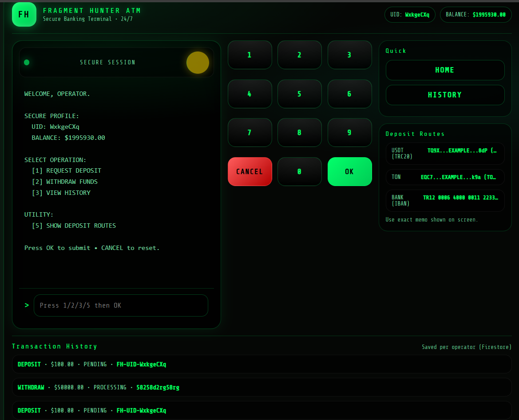Open HOME from Quick panel
519x420 pixels.
(445, 70)
